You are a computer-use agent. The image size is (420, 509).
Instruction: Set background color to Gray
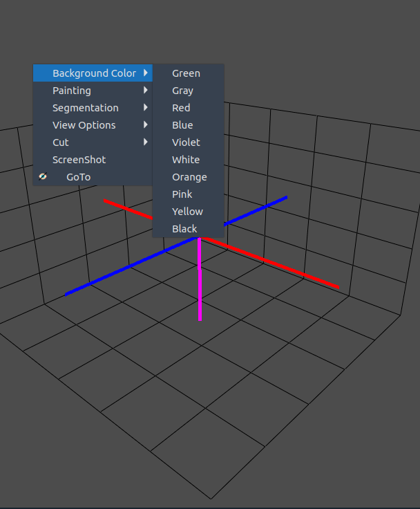[188, 91]
